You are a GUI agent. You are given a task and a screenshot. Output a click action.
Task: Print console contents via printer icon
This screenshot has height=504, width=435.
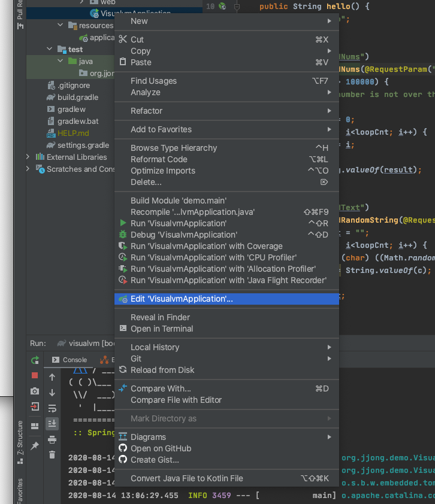click(x=52, y=439)
